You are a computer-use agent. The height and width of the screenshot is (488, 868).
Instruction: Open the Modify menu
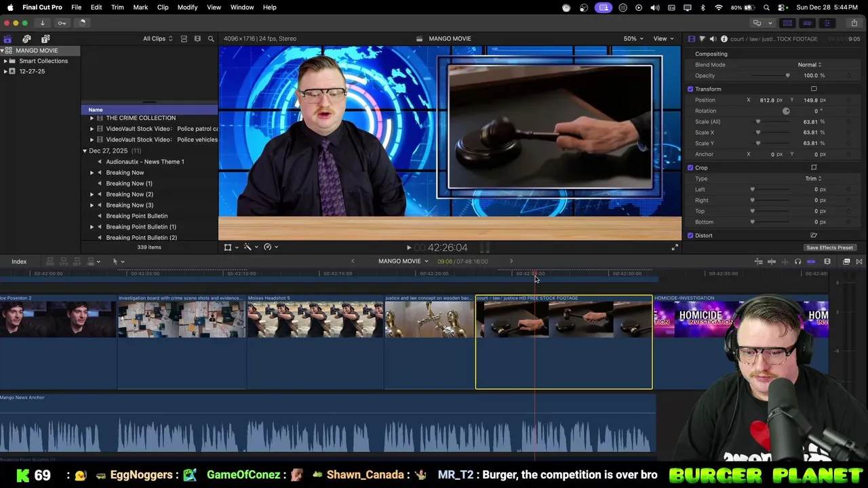(187, 7)
